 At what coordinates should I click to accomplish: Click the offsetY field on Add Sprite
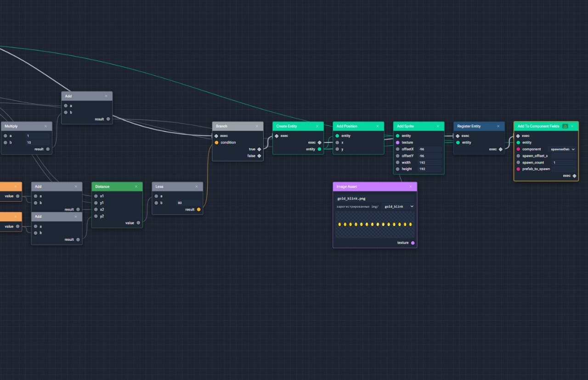pyautogui.click(x=430, y=156)
